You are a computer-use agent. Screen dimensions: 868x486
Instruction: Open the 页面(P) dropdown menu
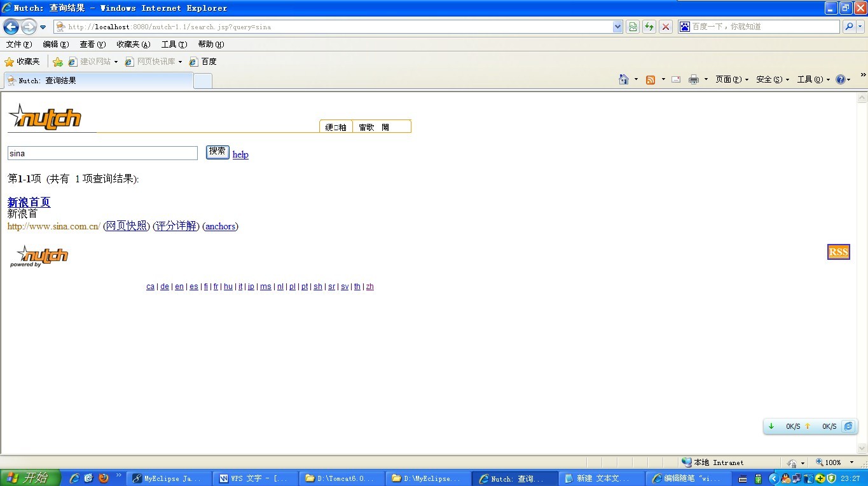731,79
